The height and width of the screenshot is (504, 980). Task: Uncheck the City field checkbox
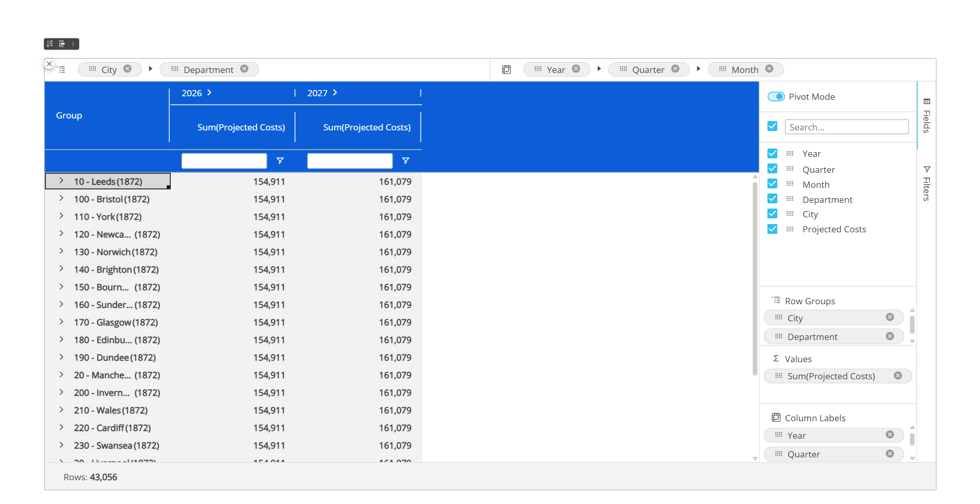pyautogui.click(x=773, y=214)
